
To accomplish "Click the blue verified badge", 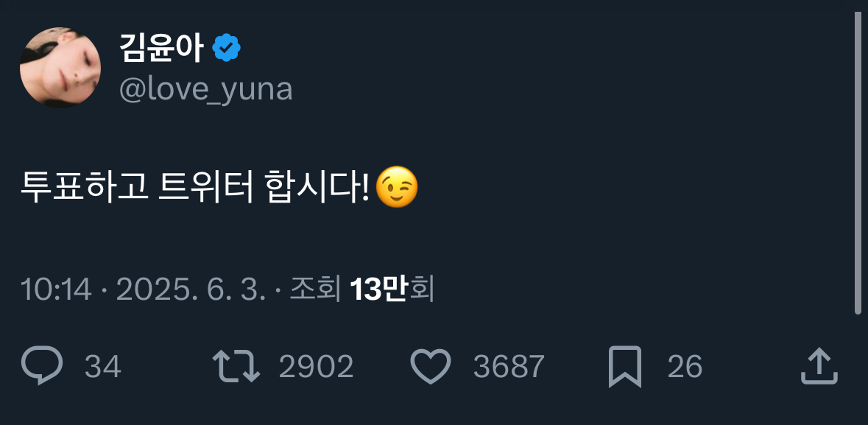I will tap(226, 49).
